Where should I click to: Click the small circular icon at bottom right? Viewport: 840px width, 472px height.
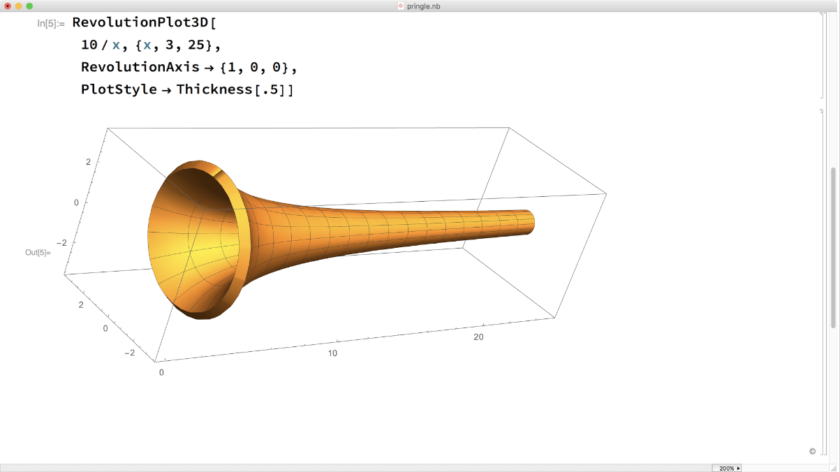click(x=812, y=451)
